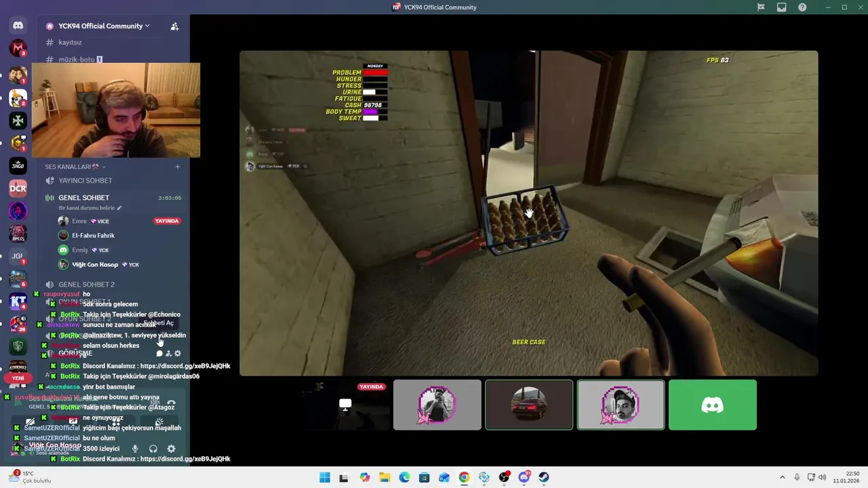Open the dark shield server icon

(18, 346)
